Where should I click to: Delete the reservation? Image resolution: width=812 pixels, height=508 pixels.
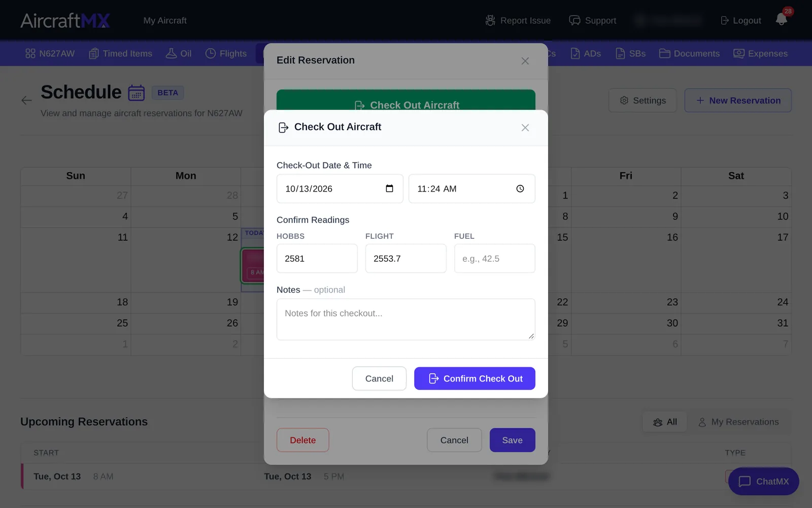pyautogui.click(x=303, y=440)
